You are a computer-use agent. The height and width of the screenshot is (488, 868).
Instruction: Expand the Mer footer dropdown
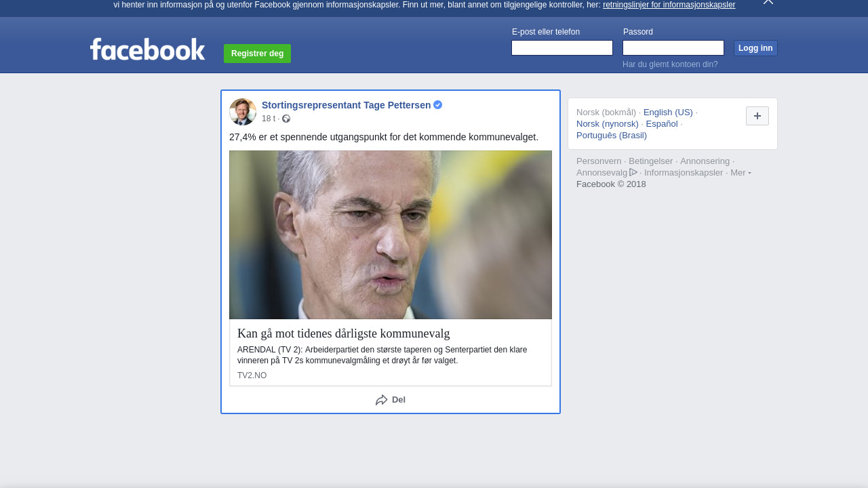pyautogui.click(x=741, y=173)
